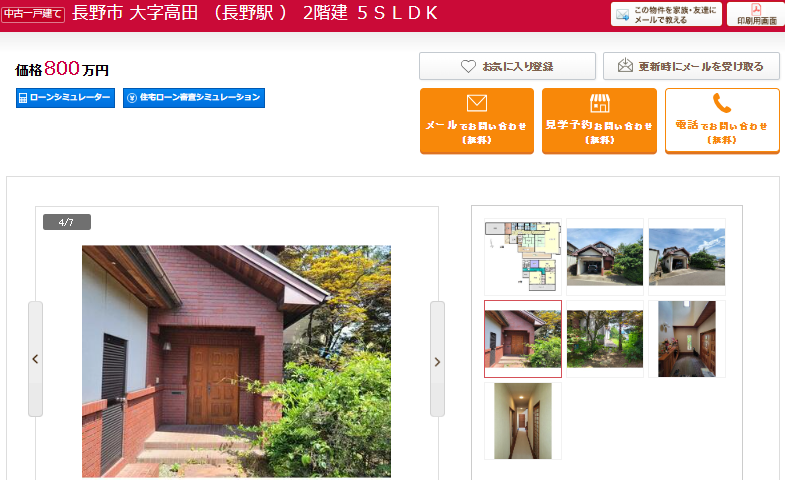Click the phone icon for telephone inquiry
The image size is (785, 480).
721,103
